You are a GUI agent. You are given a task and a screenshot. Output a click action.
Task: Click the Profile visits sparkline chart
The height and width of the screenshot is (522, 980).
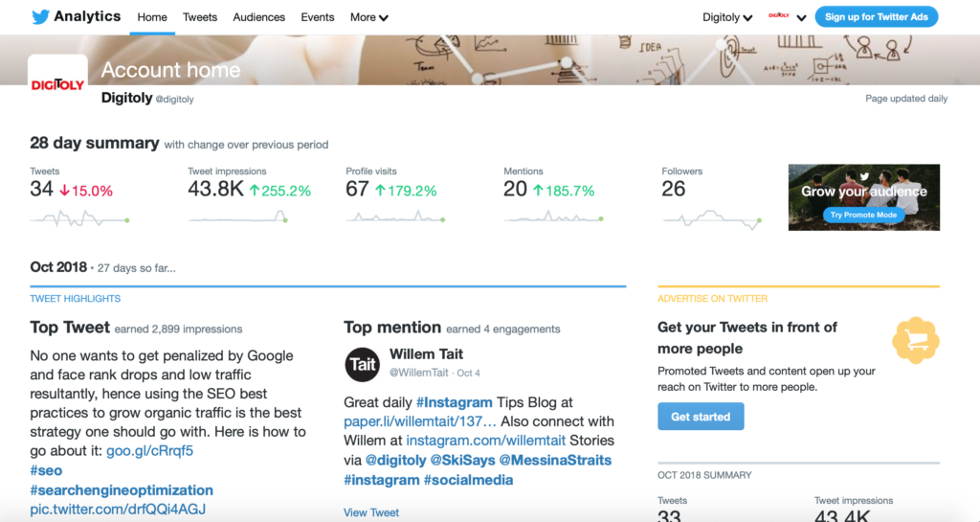tap(395, 217)
